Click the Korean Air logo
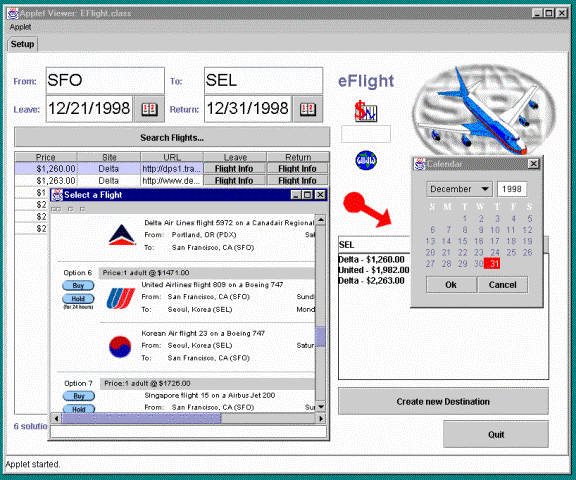This screenshot has height=480, width=576. click(120, 346)
